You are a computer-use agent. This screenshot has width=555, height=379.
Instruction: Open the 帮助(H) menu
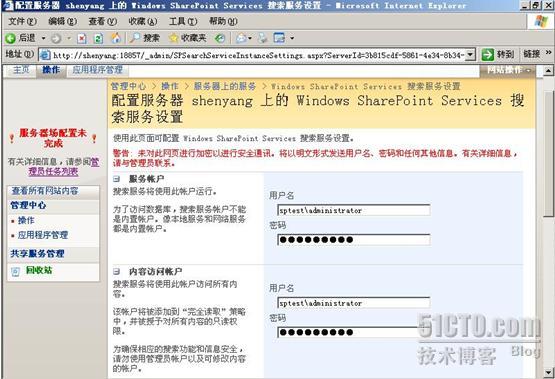223,21
